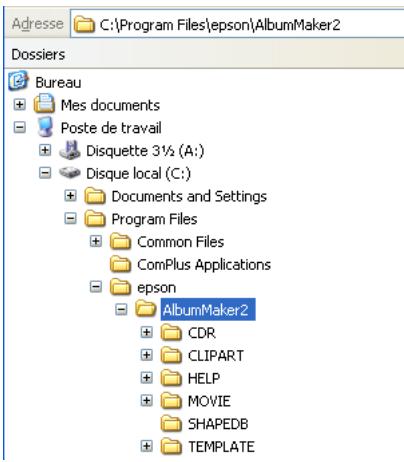404x462 pixels.
Task: Select the Program Files label
Action: [x=154, y=219]
